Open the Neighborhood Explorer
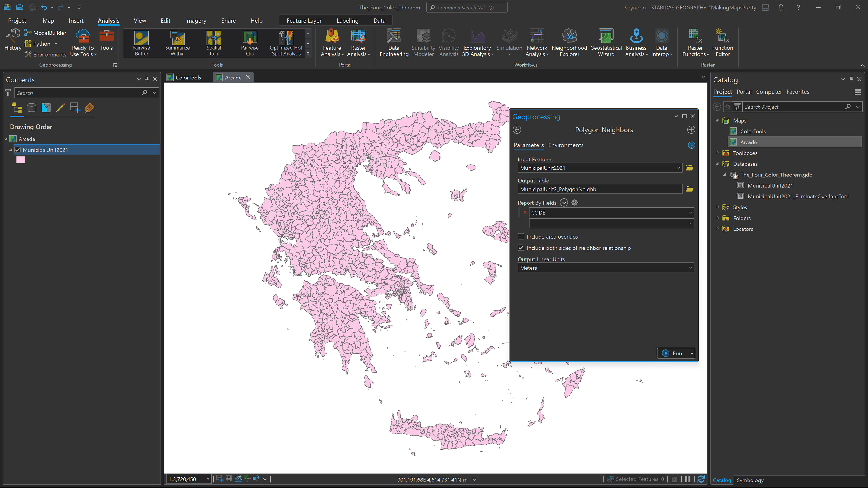868x488 pixels. pyautogui.click(x=569, y=43)
